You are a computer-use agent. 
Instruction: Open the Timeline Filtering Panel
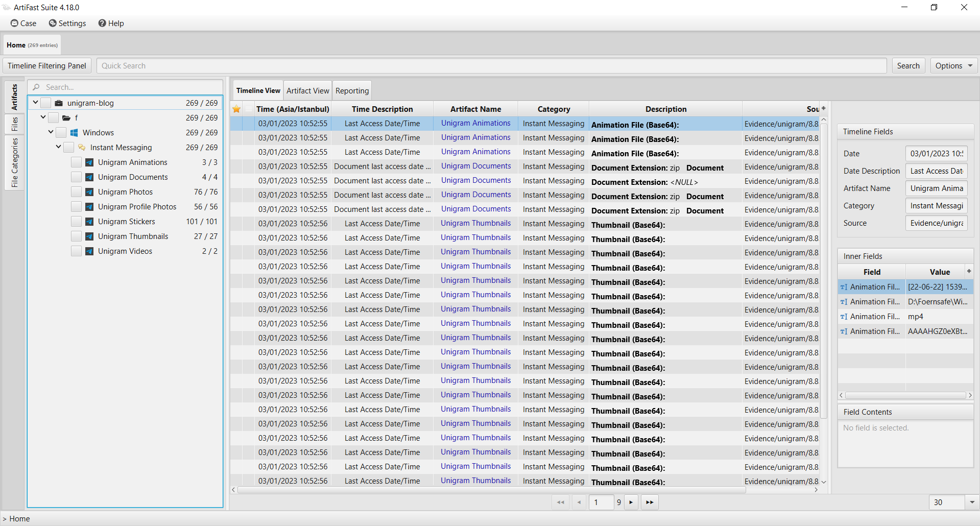tap(47, 66)
